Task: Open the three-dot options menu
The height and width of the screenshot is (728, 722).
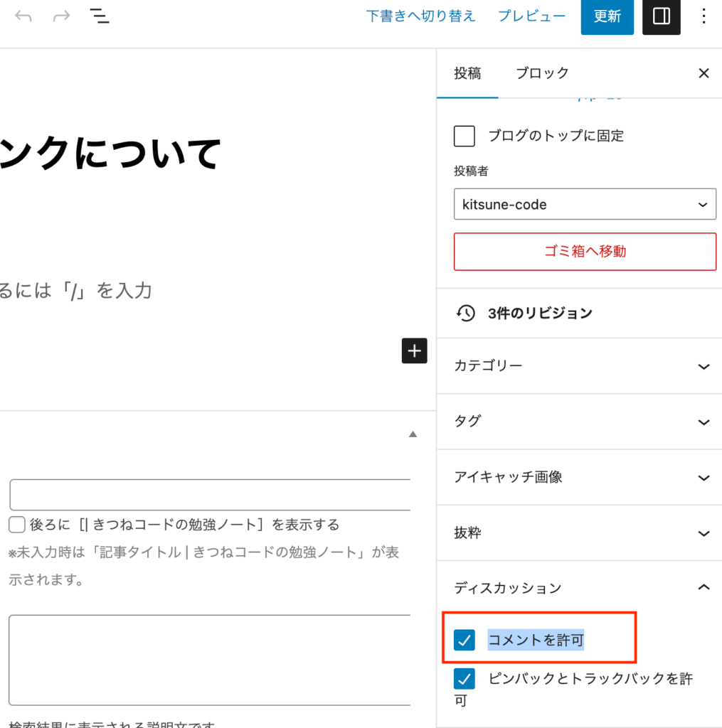Action: [704, 16]
